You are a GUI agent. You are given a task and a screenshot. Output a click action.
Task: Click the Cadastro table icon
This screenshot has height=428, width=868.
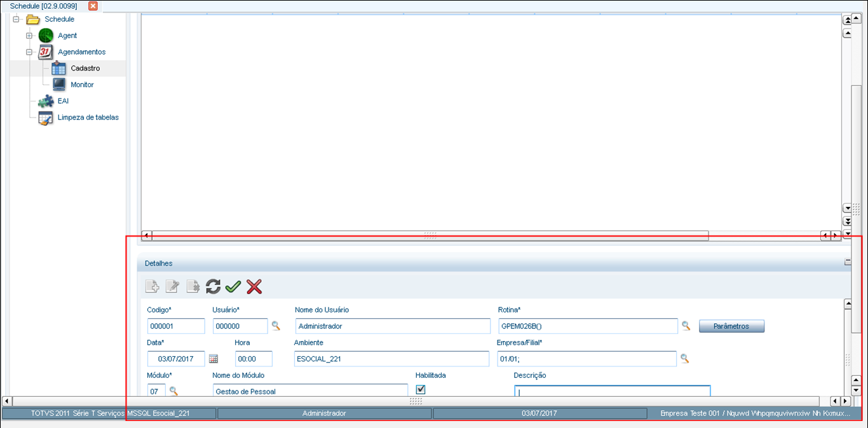(x=59, y=68)
